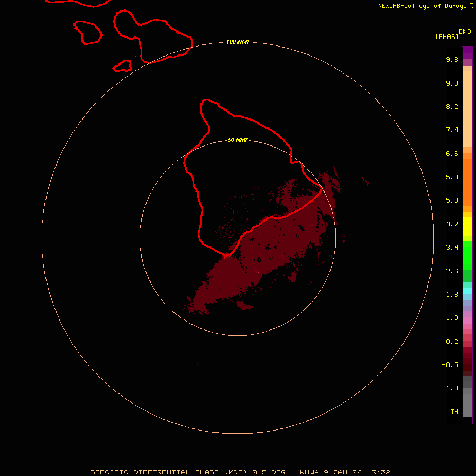Click the 3.4 color scale value
This screenshot has height=476, width=476.
[x=452, y=248]
